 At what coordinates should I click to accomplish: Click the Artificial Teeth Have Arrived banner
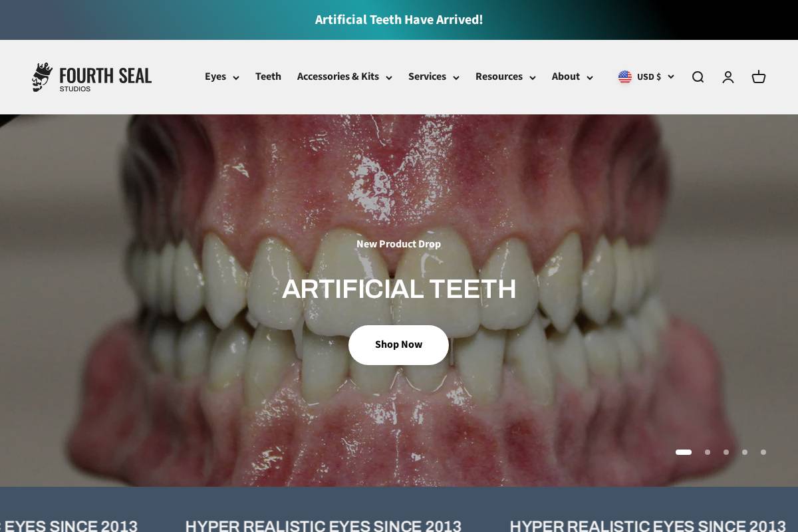[399, 20]
